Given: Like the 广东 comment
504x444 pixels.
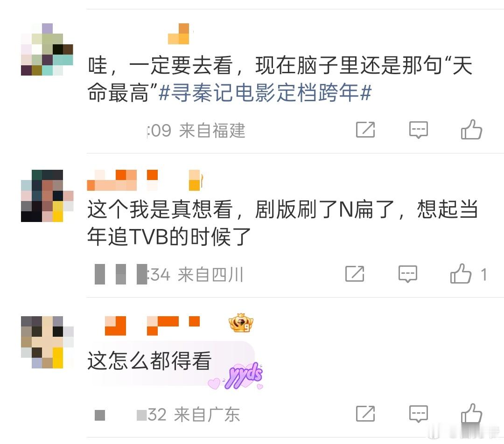Looking at the screenshot, I should coord(471,413).
